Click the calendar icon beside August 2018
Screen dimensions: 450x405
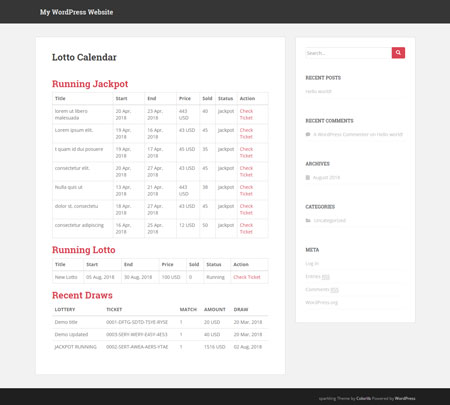click(x=308, y=177)
